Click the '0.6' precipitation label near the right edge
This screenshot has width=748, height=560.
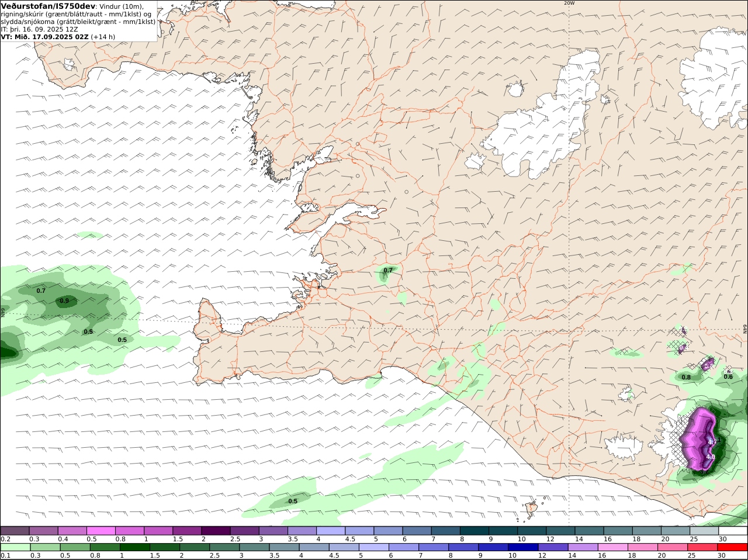pyautogui.click(x=728, y=377)
